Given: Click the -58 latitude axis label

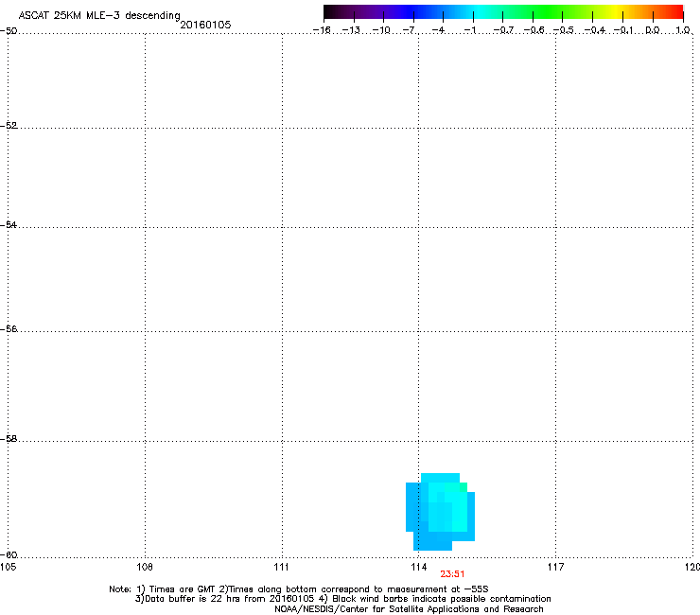Looking at the screenshot, I should tap(9, 439).
